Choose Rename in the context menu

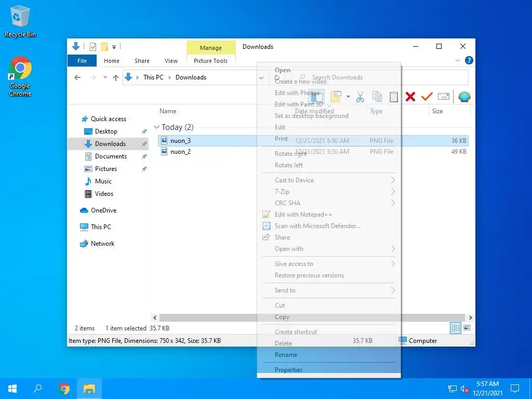point(329,355)
